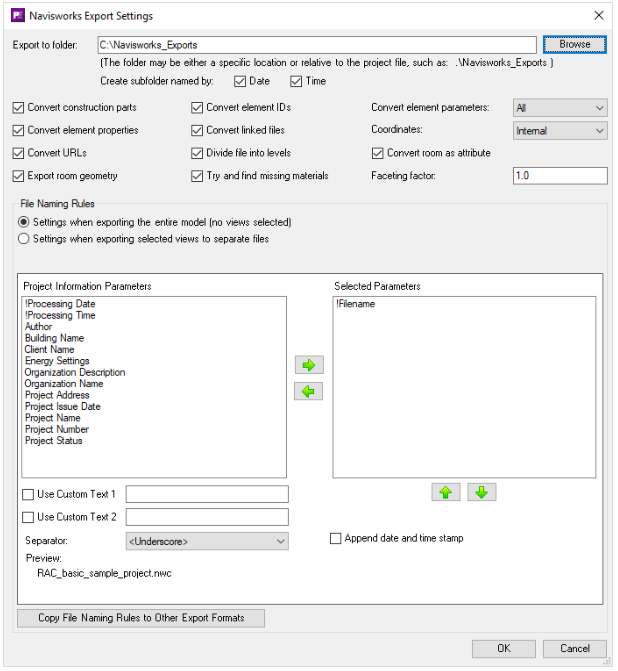Click the Navisworks Export Settings app icon
The width and height of the screenshot is (618, 671).
(18, 16)
